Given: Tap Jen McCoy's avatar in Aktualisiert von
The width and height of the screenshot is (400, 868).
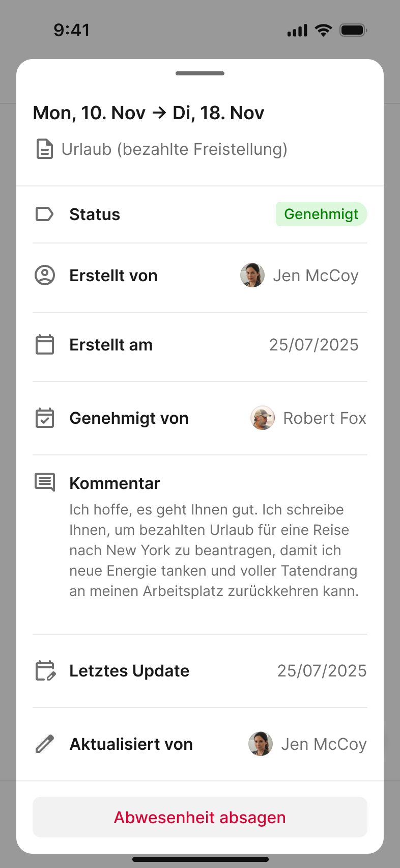Looking at the screenshot, I should [261, 744].
